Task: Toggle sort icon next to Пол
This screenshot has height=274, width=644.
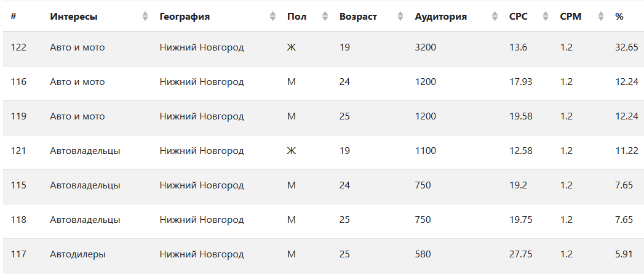Action: 325,17
